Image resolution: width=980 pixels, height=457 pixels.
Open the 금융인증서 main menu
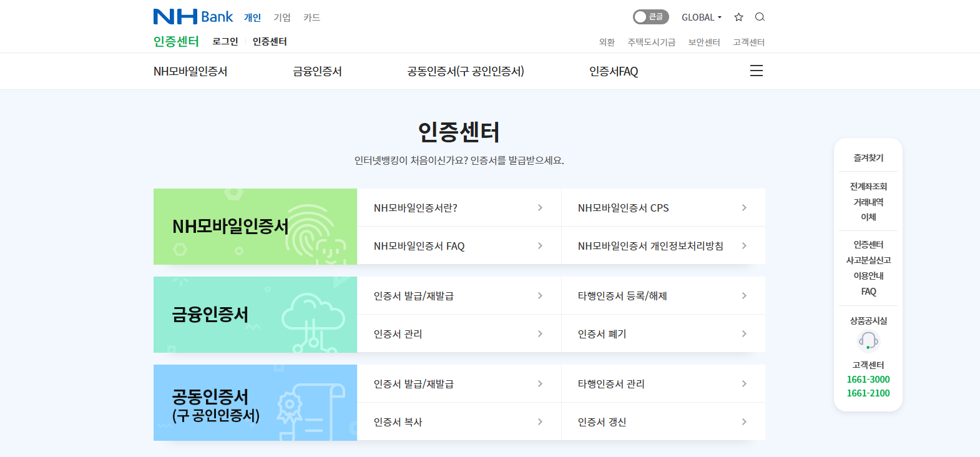point(317,71)
